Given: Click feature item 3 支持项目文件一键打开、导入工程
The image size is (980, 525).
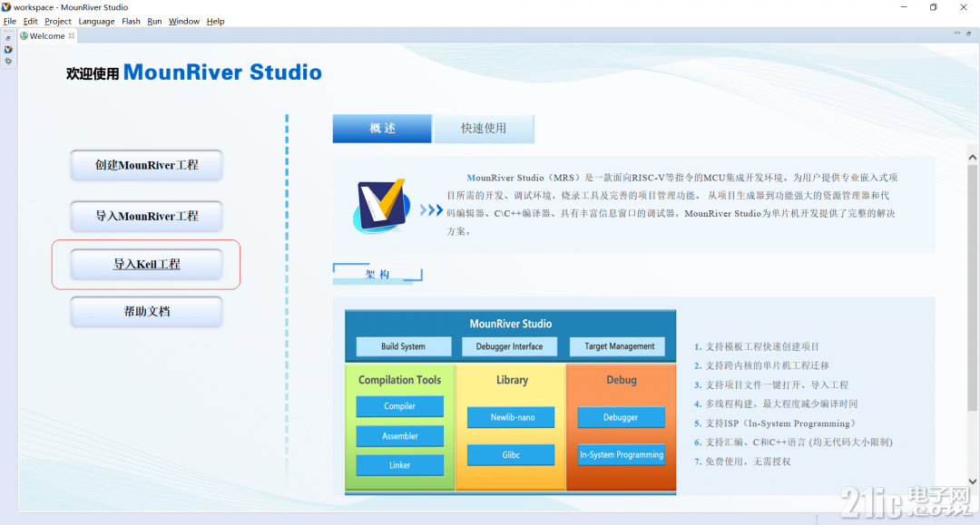Looking at the screenshot, I should click(770, 385).
